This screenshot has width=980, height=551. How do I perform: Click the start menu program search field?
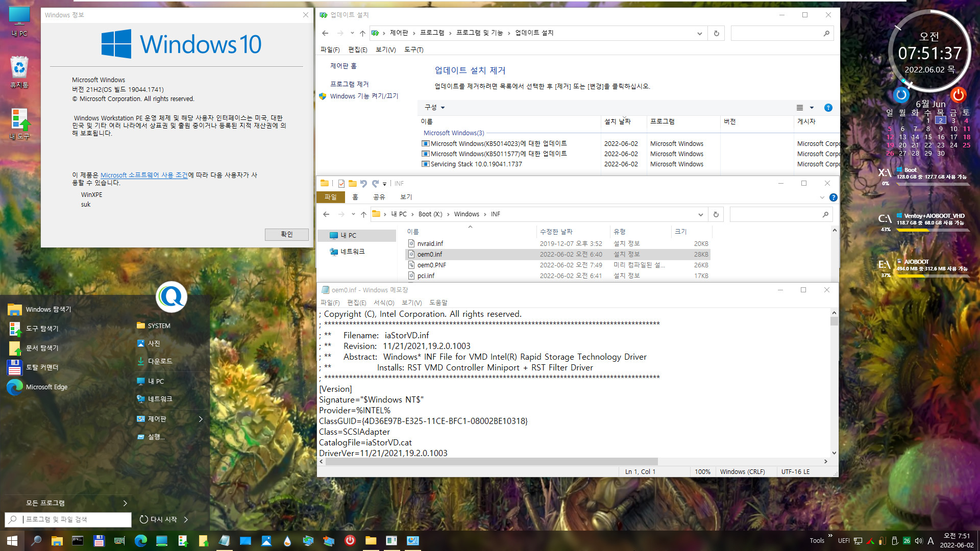tap(68, 519)
